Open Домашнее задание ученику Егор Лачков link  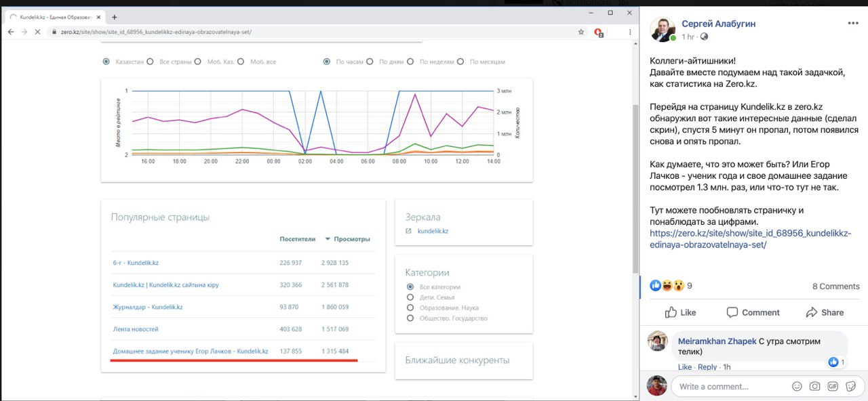coord(191,352)
